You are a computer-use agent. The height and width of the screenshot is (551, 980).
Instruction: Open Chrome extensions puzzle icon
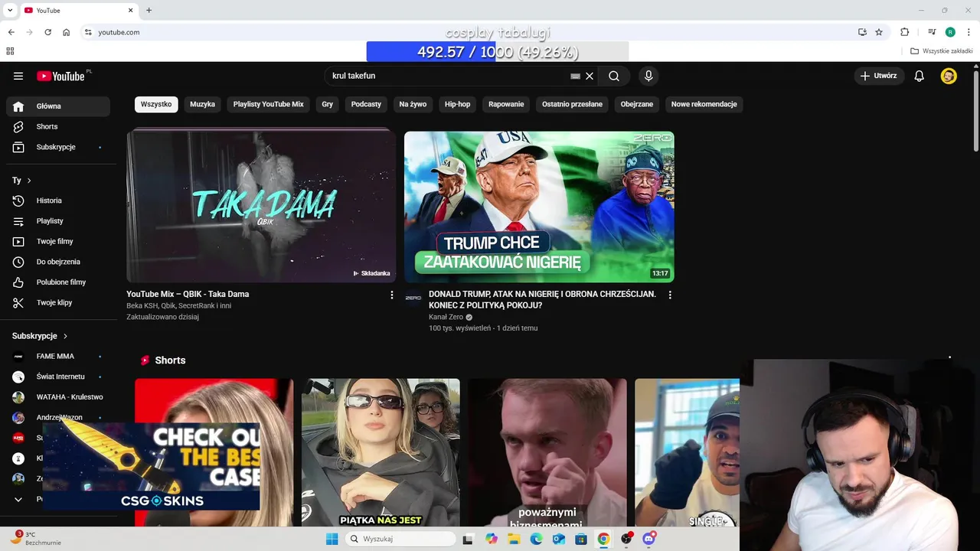[904, 32]
